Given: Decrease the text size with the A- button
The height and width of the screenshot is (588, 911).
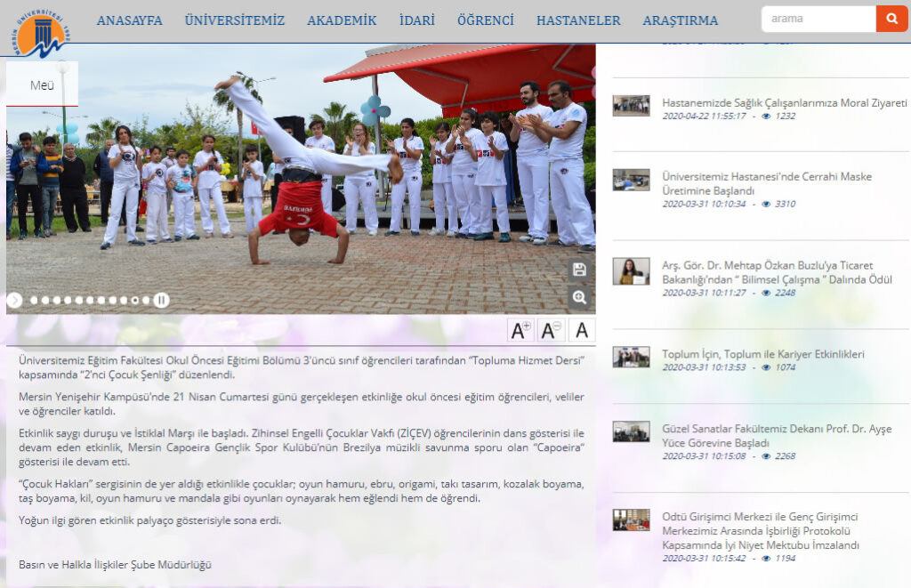Looking at the screenshot, I should coord(550,331).
